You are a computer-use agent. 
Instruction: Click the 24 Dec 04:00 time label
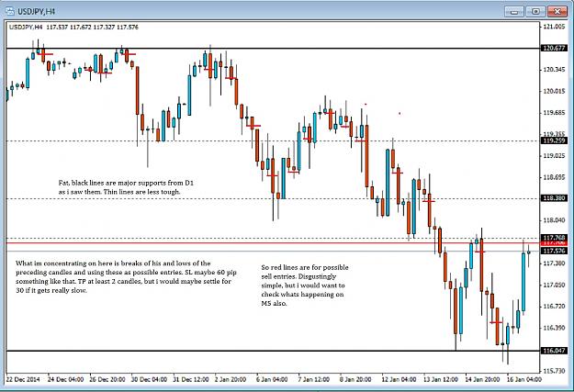tap(65, 379)
